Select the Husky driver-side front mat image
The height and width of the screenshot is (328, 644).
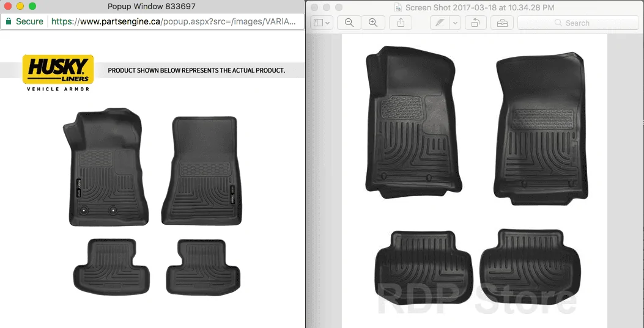coord(105,167)
